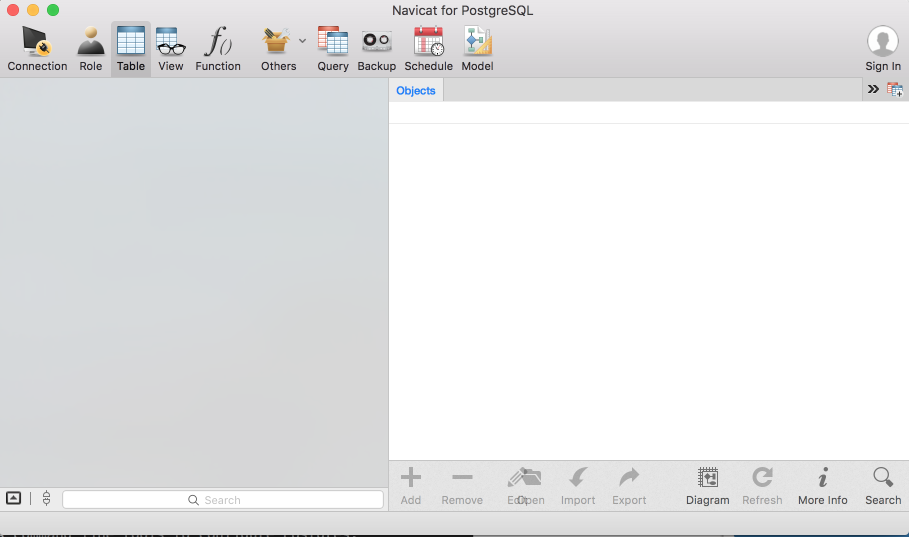Viewport: 909px width, 537px height.
Task: Show More Info panel
Action: click(x=823, y=486)
